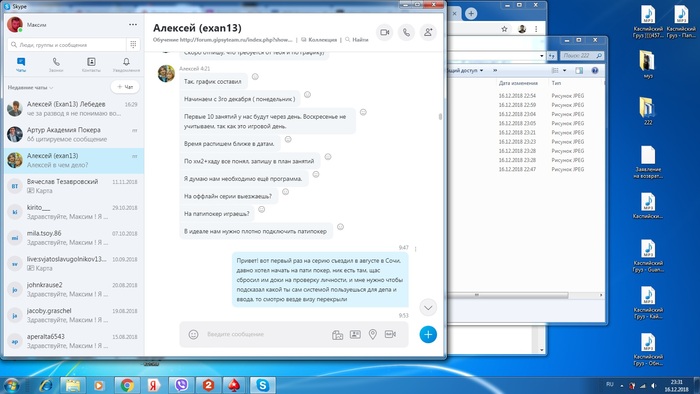Open the Алексей (Exan13) Лебедев chat
The width and height of the screenshot is (700, 394).
[74, 108]
